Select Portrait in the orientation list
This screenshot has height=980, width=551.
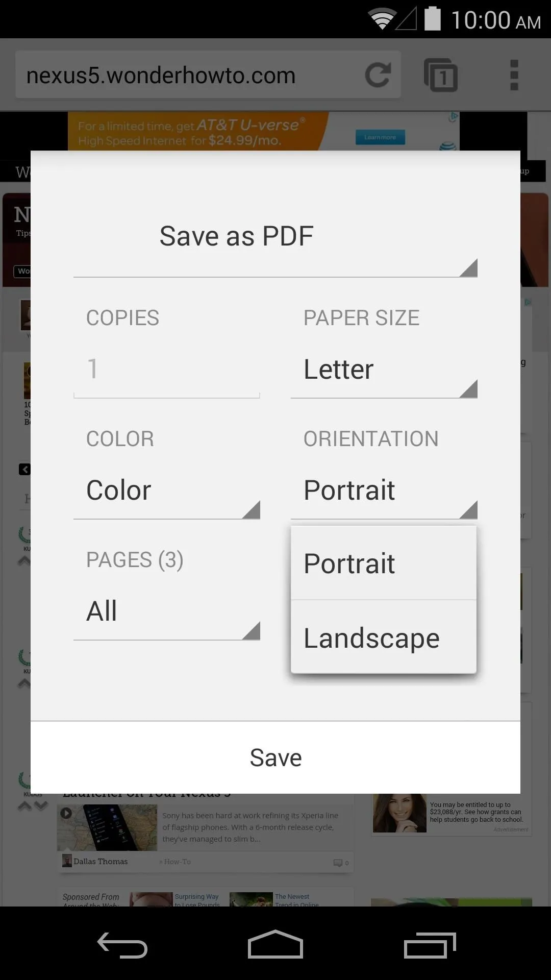[x=384, y=563]
